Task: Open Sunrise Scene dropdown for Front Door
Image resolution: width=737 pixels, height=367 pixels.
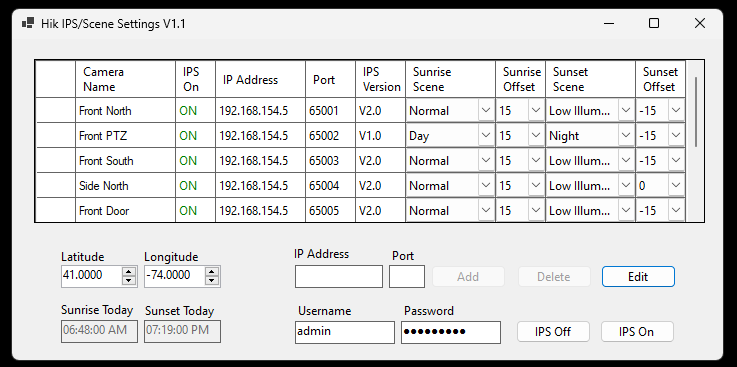Action: tap(486, 211)
